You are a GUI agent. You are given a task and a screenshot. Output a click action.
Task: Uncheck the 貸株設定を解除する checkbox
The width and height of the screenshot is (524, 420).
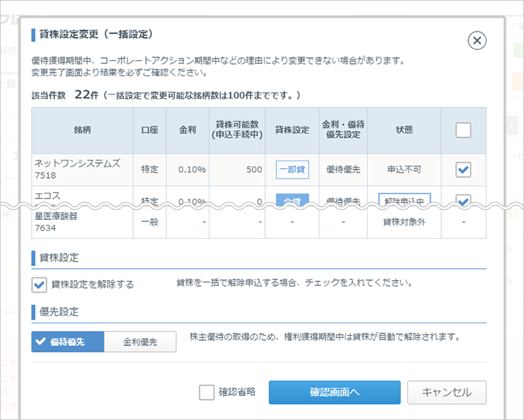[40, 284]
